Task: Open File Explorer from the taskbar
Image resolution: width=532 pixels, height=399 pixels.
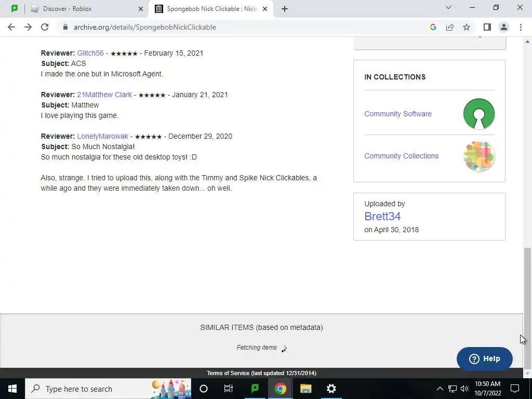Action: point(305,389)
